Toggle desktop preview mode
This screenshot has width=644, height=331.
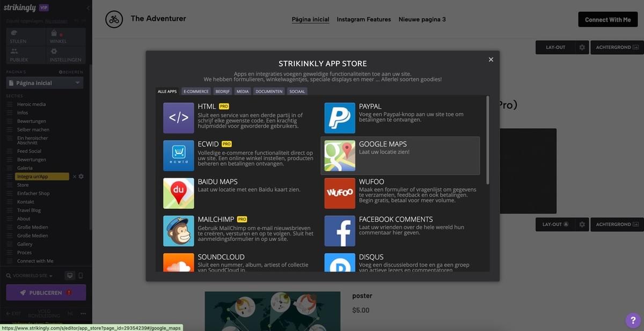click(70, 274)
